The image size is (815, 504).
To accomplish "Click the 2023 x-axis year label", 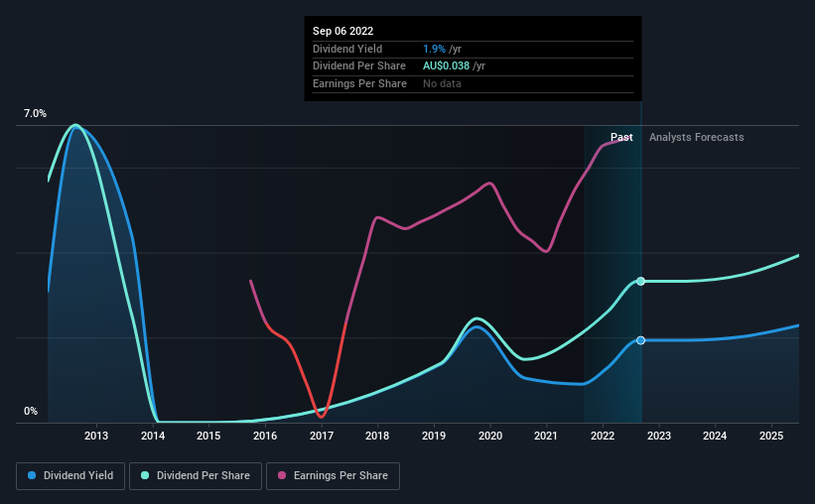I will [x=658, y=436].
